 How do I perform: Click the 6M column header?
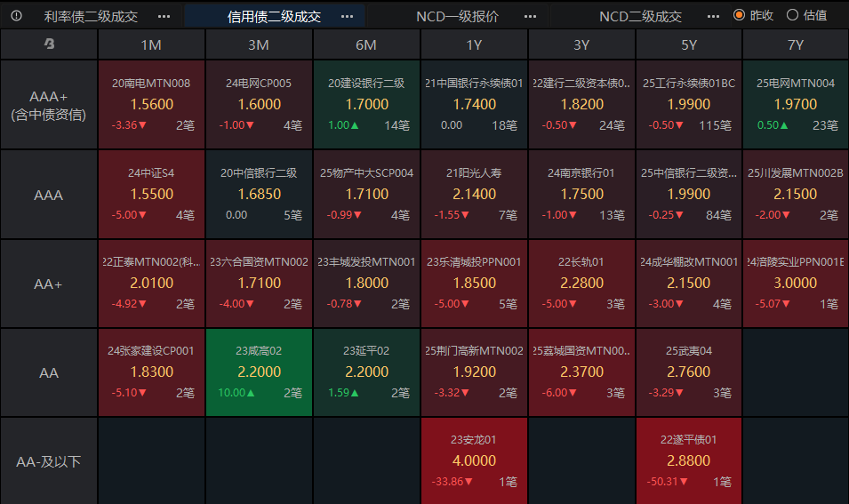[366, 44]
